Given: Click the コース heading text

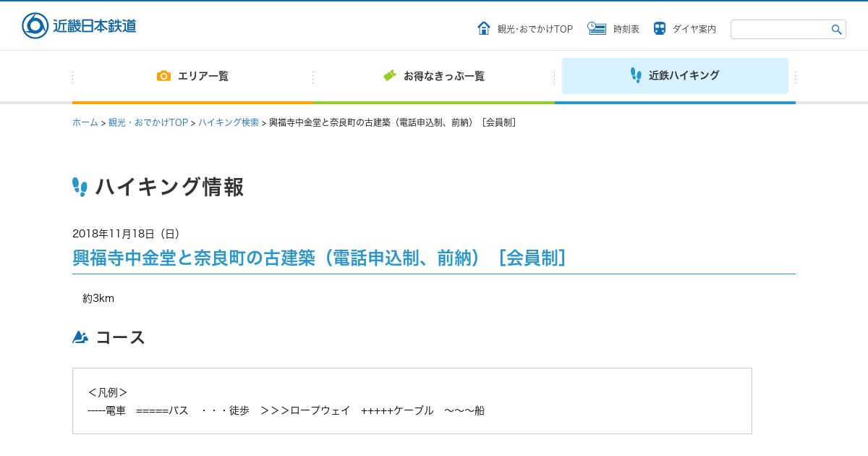Looking at the screenshot, I should [121, 337].
